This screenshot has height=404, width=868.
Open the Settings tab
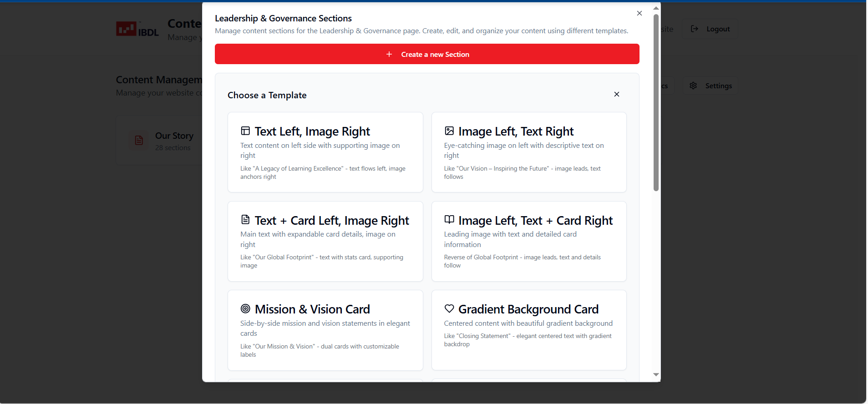(x=711, y=86)
